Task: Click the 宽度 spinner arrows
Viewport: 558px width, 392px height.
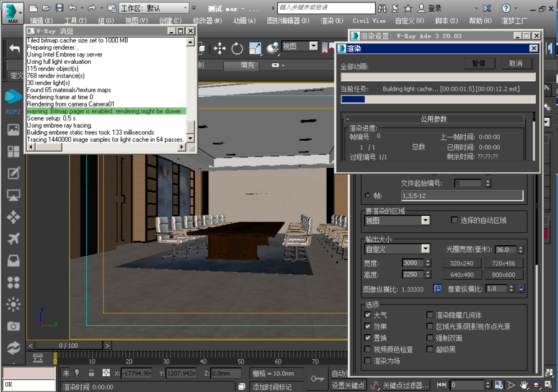Action: coord(428,263)
